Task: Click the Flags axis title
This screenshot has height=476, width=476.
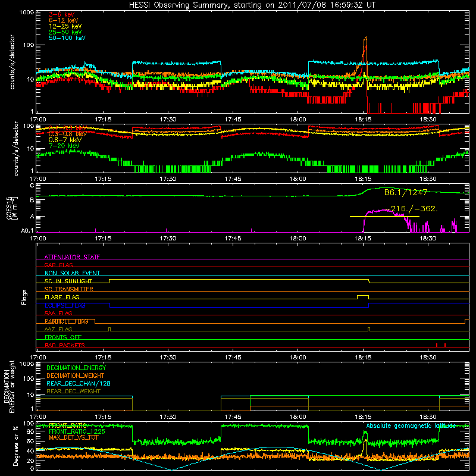Action: click(x=24, y=297)
